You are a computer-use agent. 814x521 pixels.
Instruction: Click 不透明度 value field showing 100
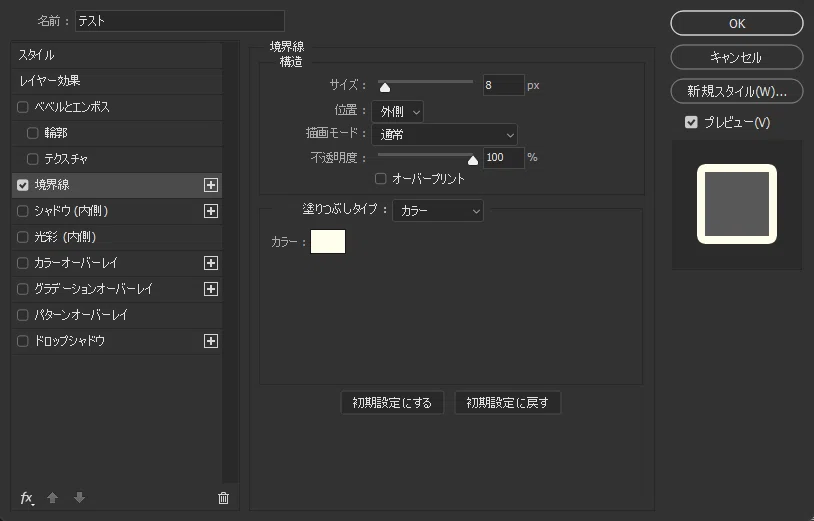503,158
